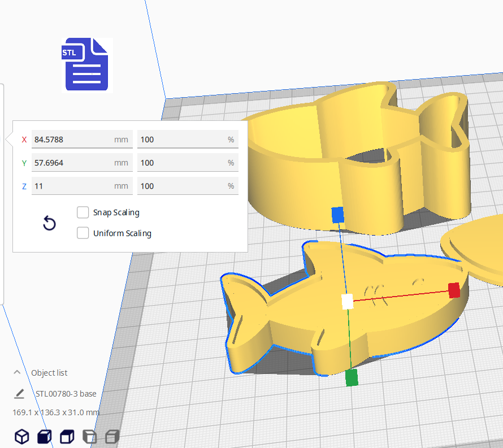Click the white center uniform scale handle
Image resolution: width=503 pixels, height=448 pixels.
348,302
